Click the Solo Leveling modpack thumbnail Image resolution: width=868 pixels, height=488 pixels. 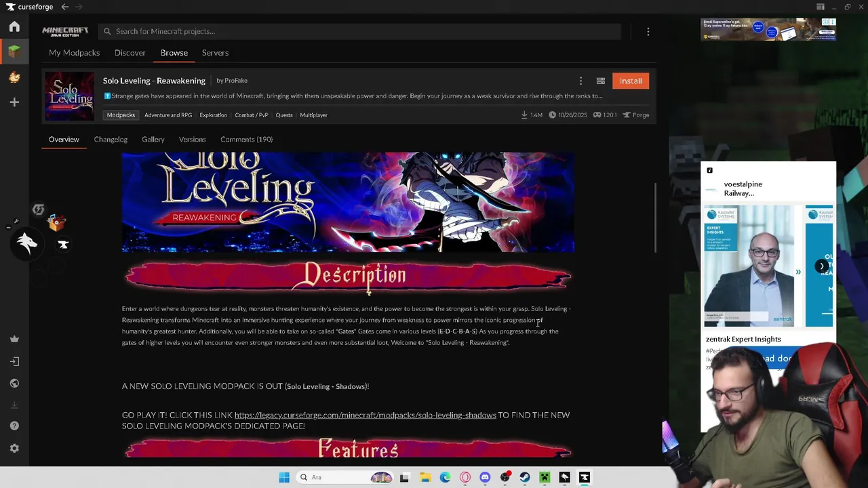(70, 96)
